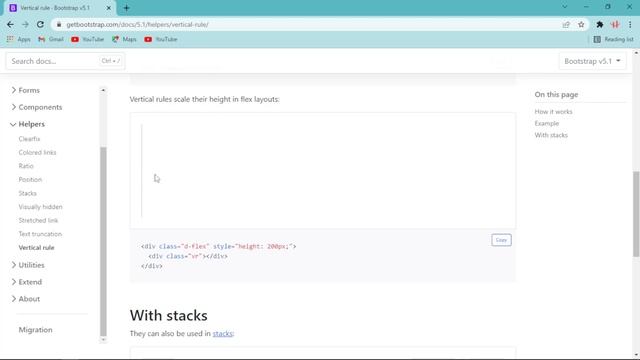Expand the Extend section

point(27,282)
